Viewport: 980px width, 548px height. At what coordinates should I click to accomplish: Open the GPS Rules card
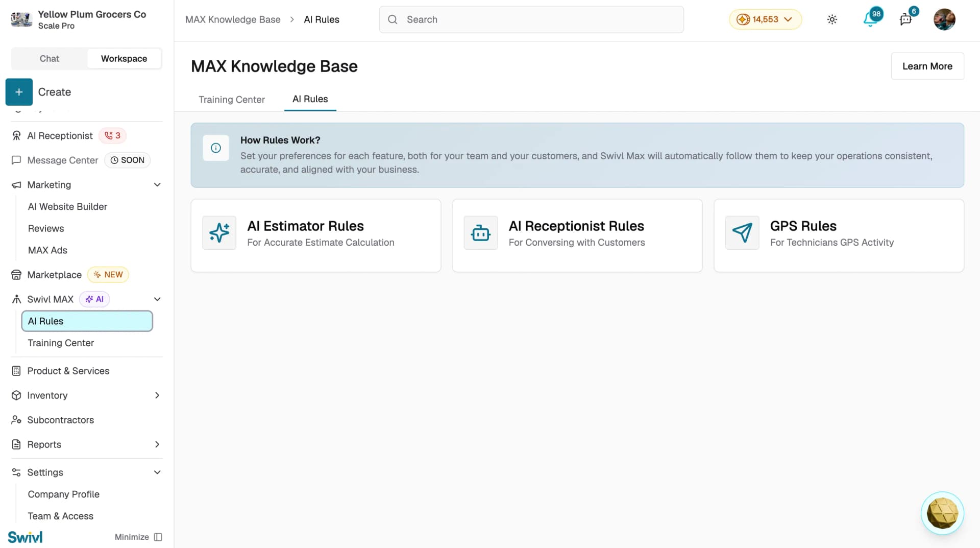[x=839, y=235]
